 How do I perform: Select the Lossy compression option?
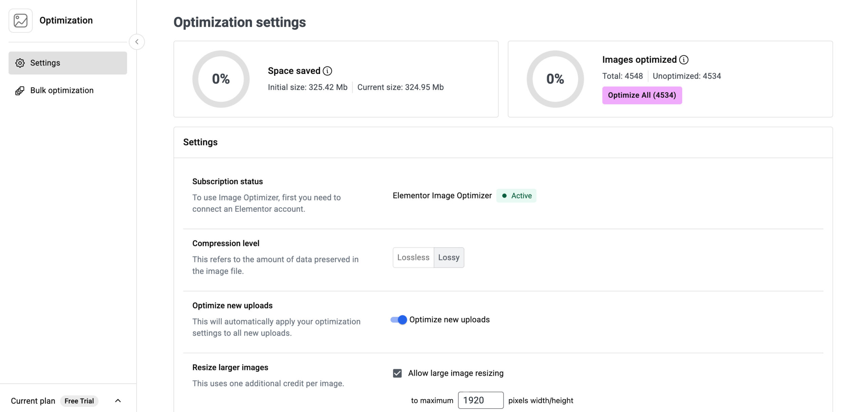point(449,257)
